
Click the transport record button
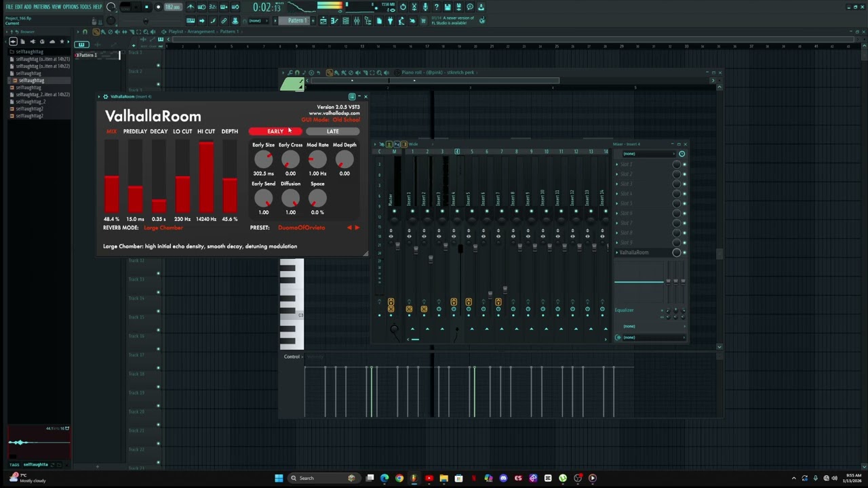tap(158, 7)
